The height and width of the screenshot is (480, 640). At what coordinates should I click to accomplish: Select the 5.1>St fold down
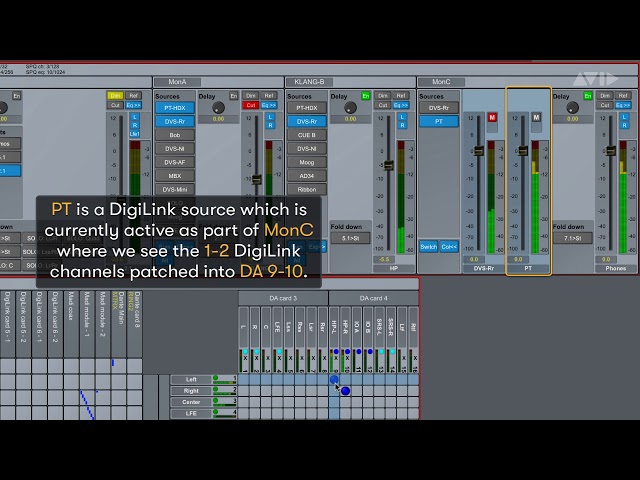350,238
